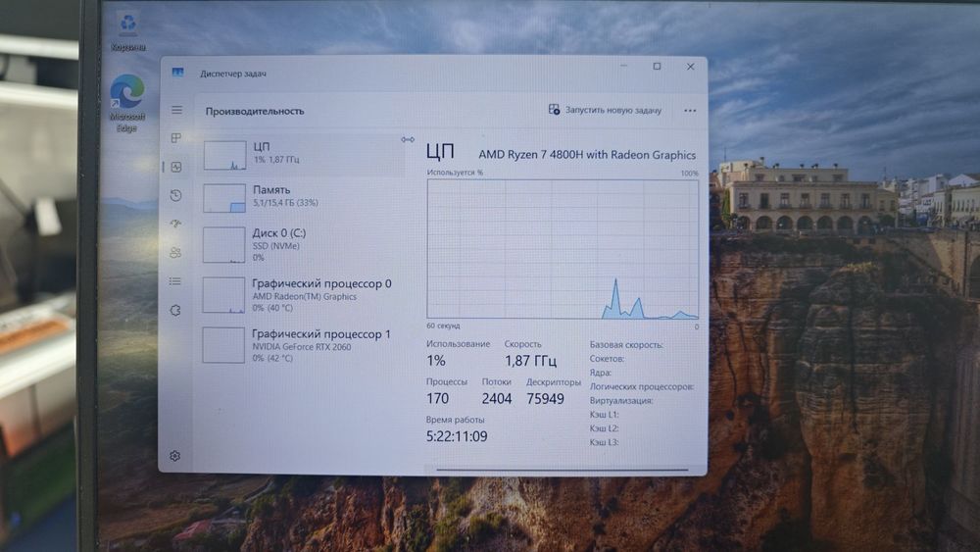Click the Базовая скорость label
980x552 pixels.
tap(626, 344)
